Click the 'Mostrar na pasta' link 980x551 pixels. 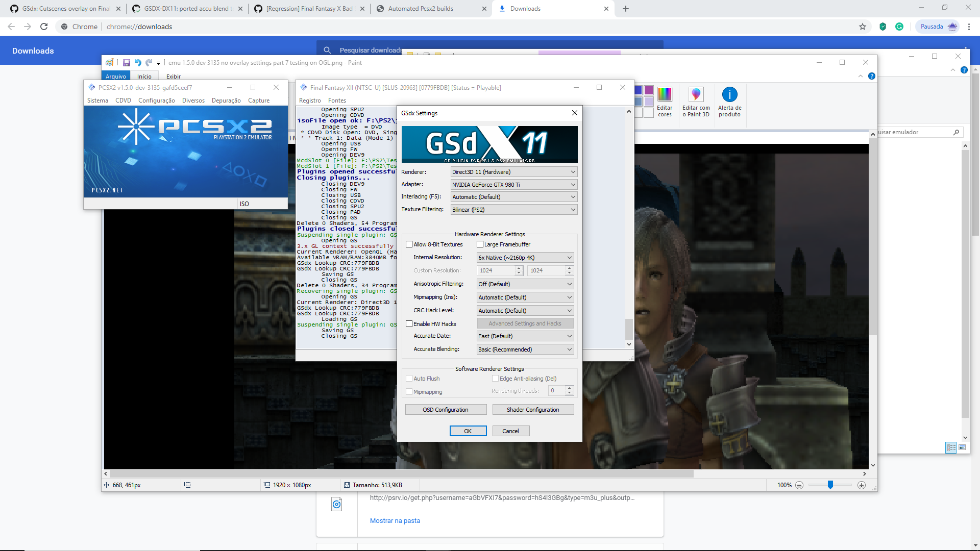point(395,520)
